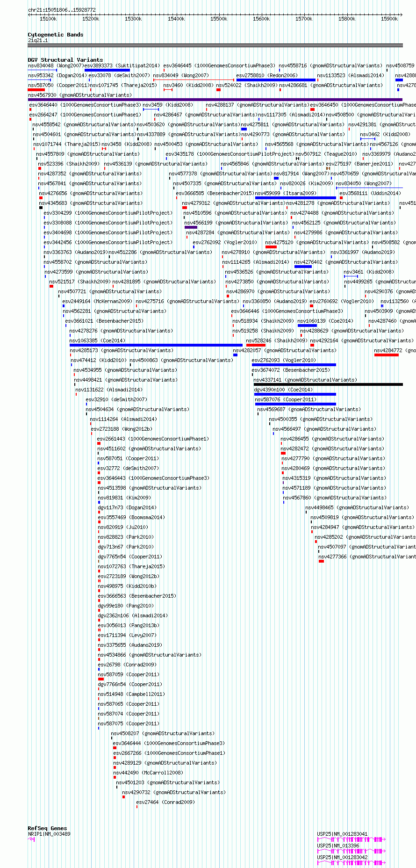Screen dimensions: 416x868
Task: Click the esv33078 (deSmith2007) label
Action: point(119,76)
